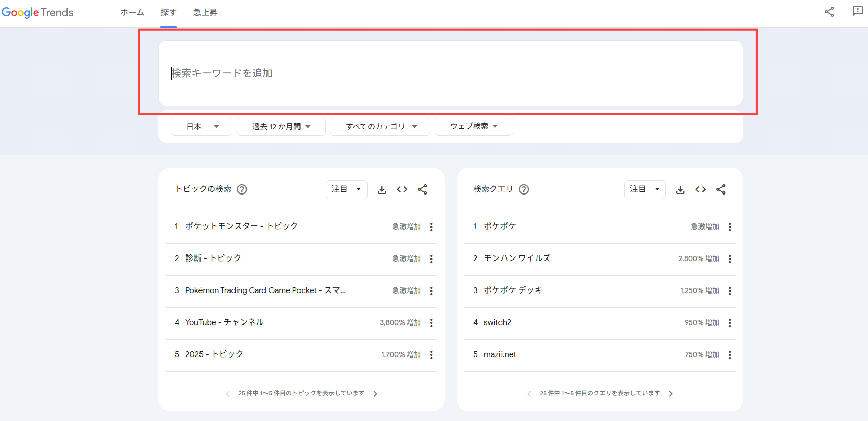Open more options for Pokémon Trading Card row
The image size is (868, 421).
tap(431, 291)
